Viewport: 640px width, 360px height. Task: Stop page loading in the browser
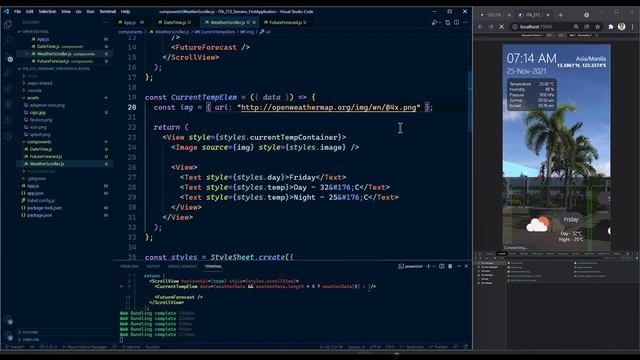pos(502,27)
